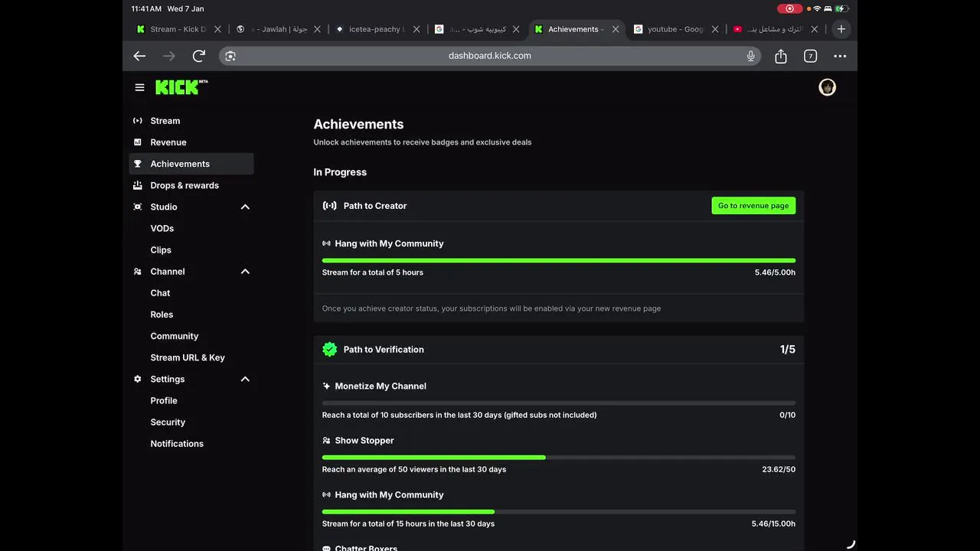
Task: Collapse the Channel section
Action: pos(245,272)
